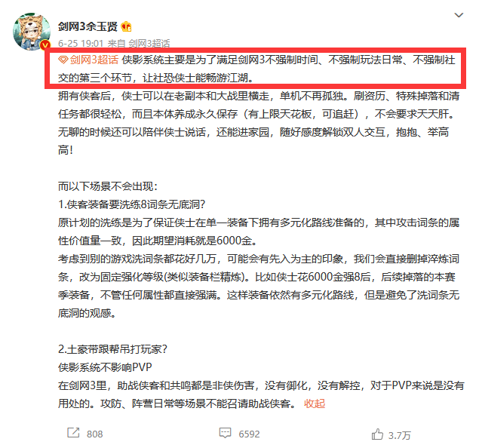Click the repost share icon
Screen dimensions: 479x448
(x=73, y=433)
